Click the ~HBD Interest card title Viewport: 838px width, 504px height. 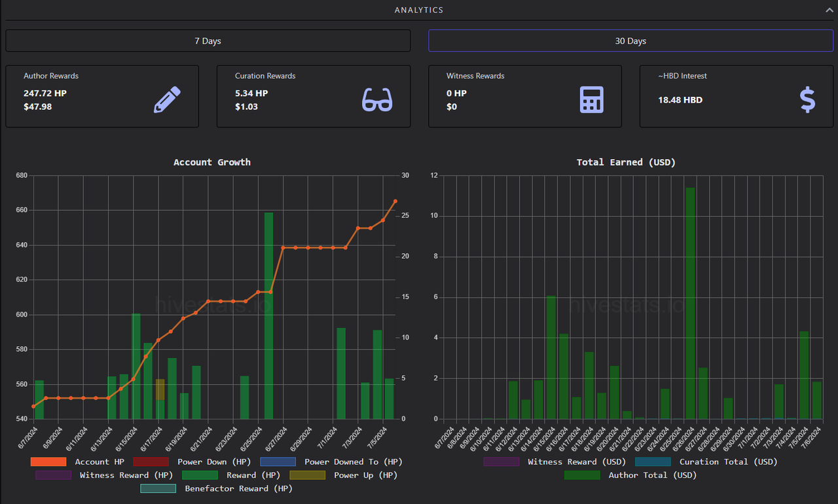tap(683, 76)
